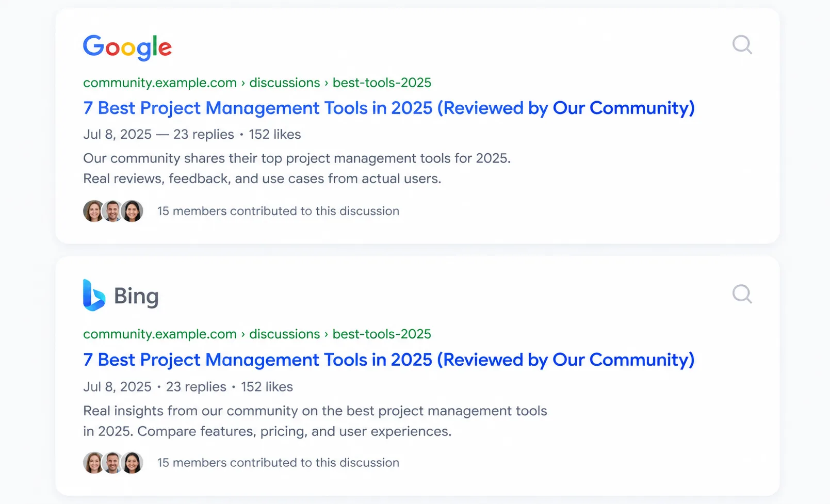830x504 pixels.
Task: Click third member avatar in Google card
Action: coord(132,211)
